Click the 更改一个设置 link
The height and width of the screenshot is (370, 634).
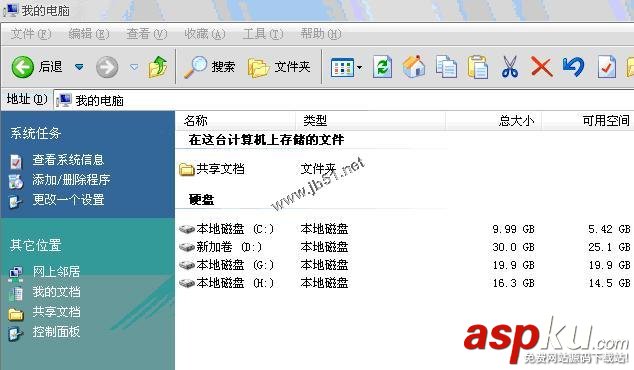(68, 200)
